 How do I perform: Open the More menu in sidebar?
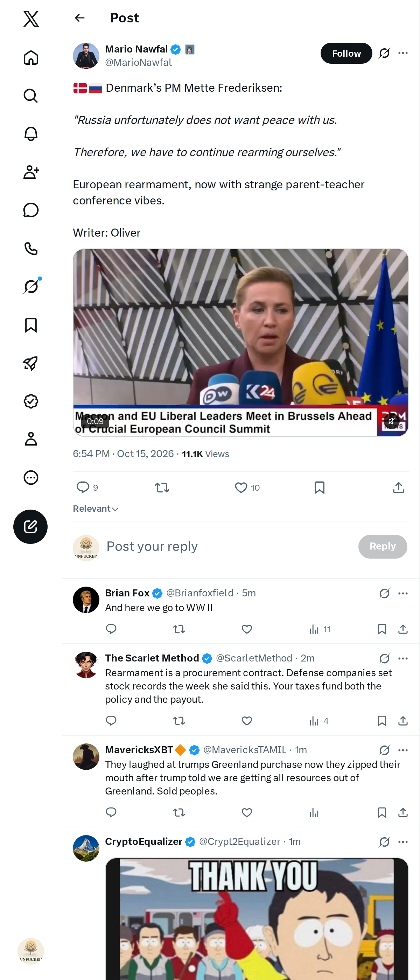click(31, 477)
